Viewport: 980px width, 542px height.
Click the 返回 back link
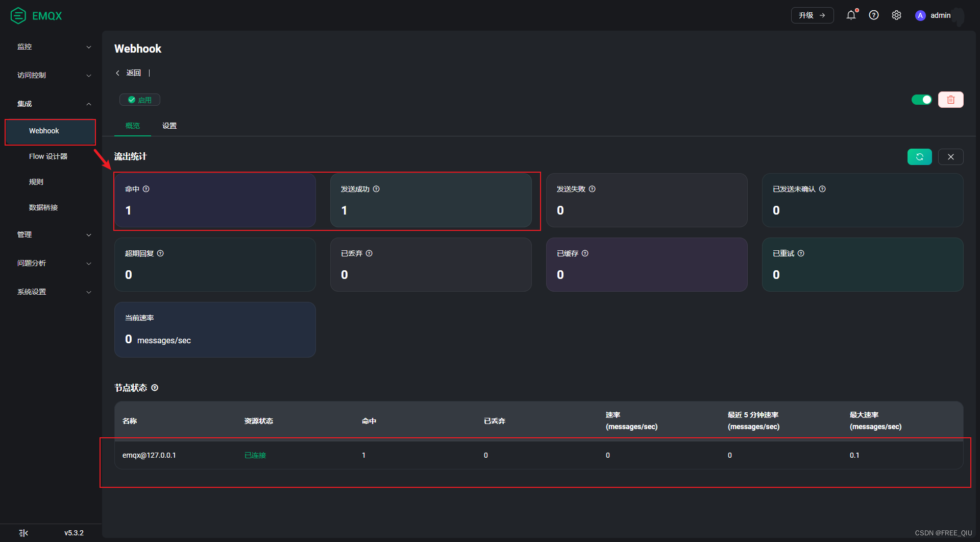(134, 73)
